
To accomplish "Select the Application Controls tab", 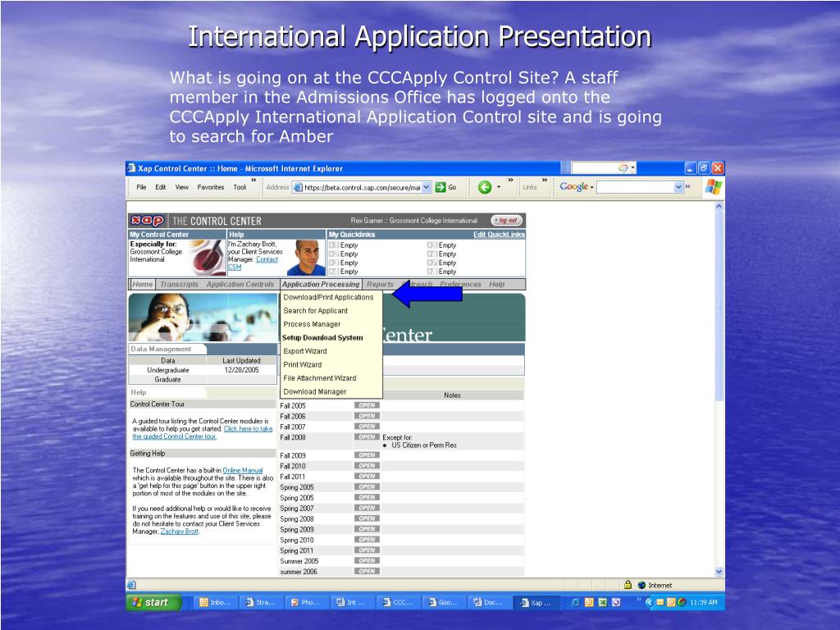I will click(x=240, y=284).
